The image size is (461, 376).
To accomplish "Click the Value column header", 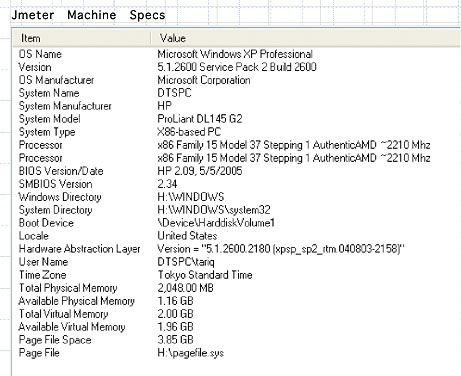I will click(x=306, y=38).
